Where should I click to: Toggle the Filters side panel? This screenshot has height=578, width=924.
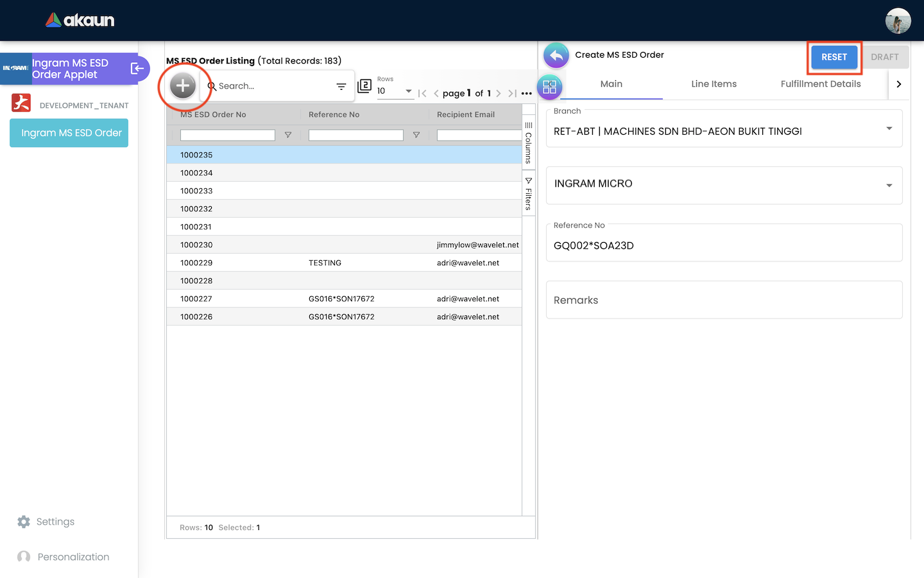[x=529, y=194]
